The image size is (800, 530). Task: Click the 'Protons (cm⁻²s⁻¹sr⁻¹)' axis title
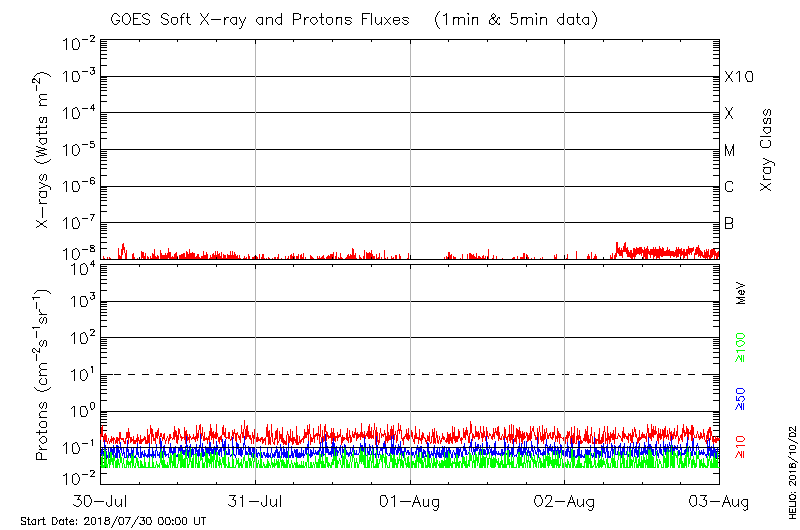(42, 376)
